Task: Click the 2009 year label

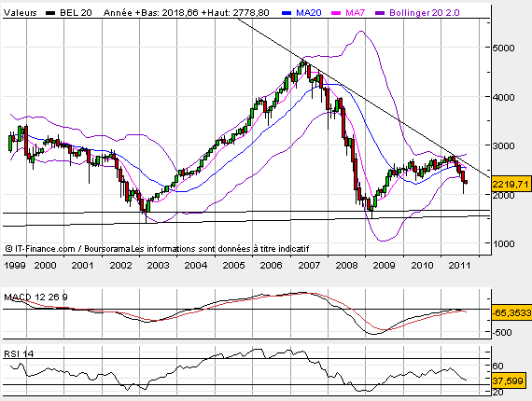Action: pos(384,266)
